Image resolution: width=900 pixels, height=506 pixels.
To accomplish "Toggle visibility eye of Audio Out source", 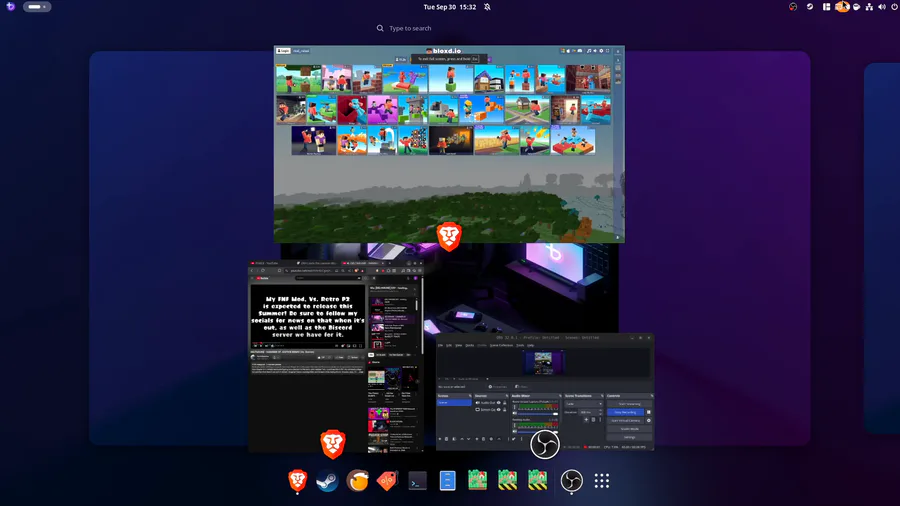I will coord(499,403).
